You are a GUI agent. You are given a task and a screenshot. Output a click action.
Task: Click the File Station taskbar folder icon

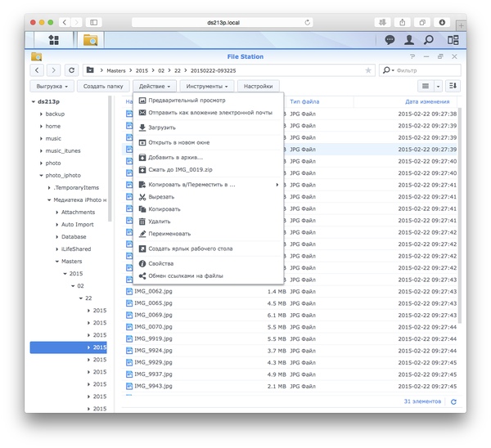[91, 40]
